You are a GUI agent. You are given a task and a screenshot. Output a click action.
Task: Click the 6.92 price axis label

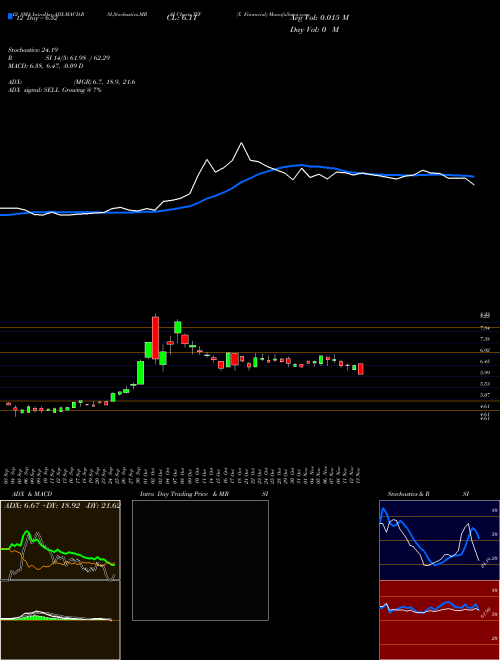pyautogui.click(x=485, y=350)
